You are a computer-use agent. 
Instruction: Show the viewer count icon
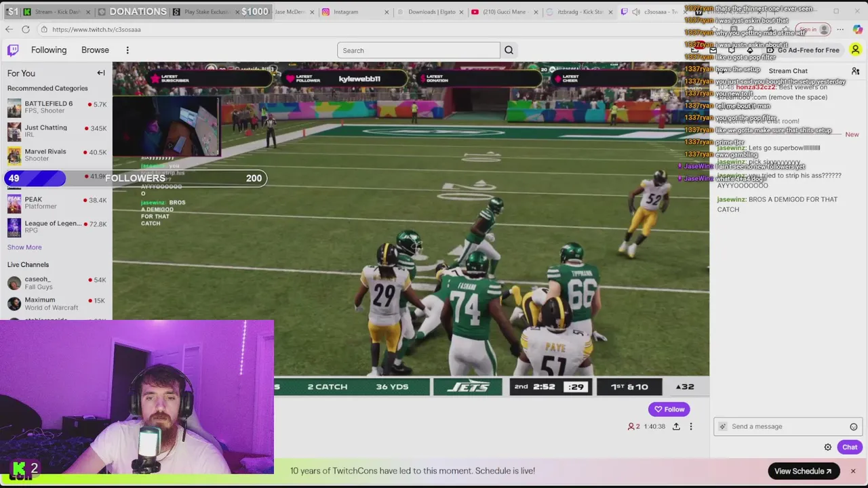click(x=631, y=426)
